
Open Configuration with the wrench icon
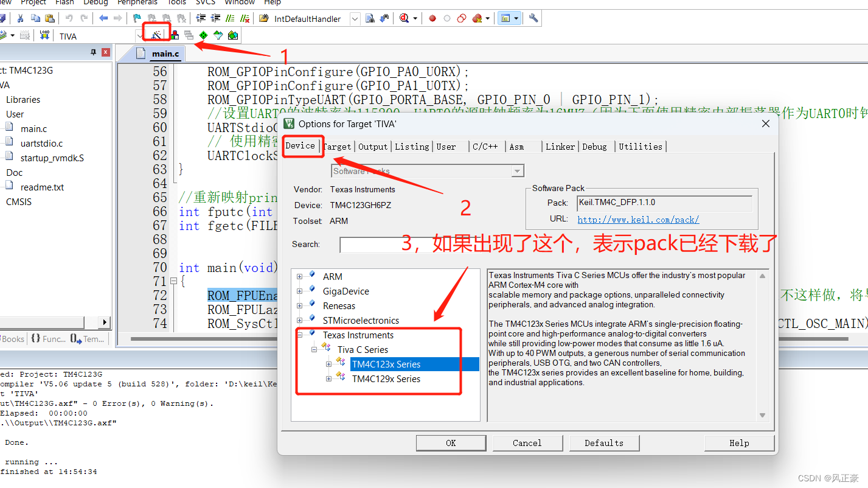click(x=533, y=18)
